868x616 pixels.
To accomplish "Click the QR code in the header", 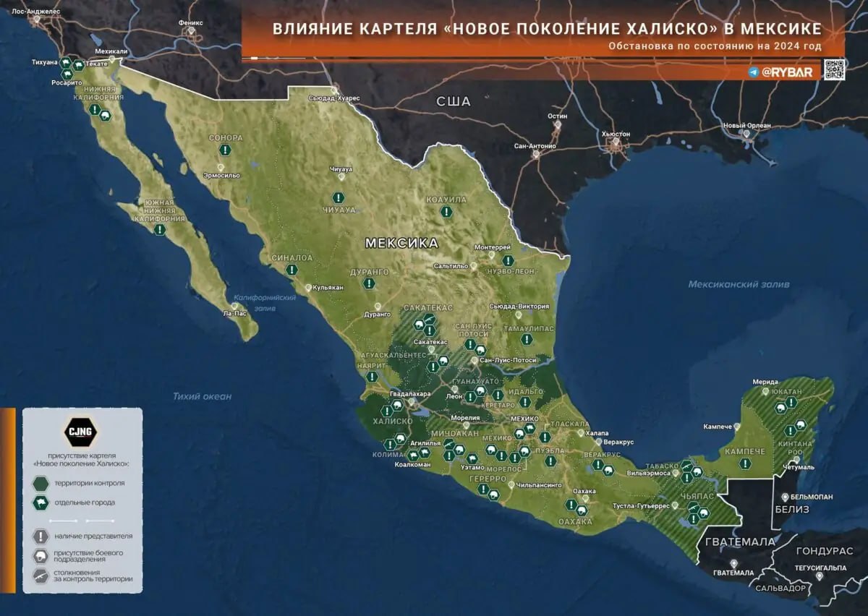I will pos(834,70).
